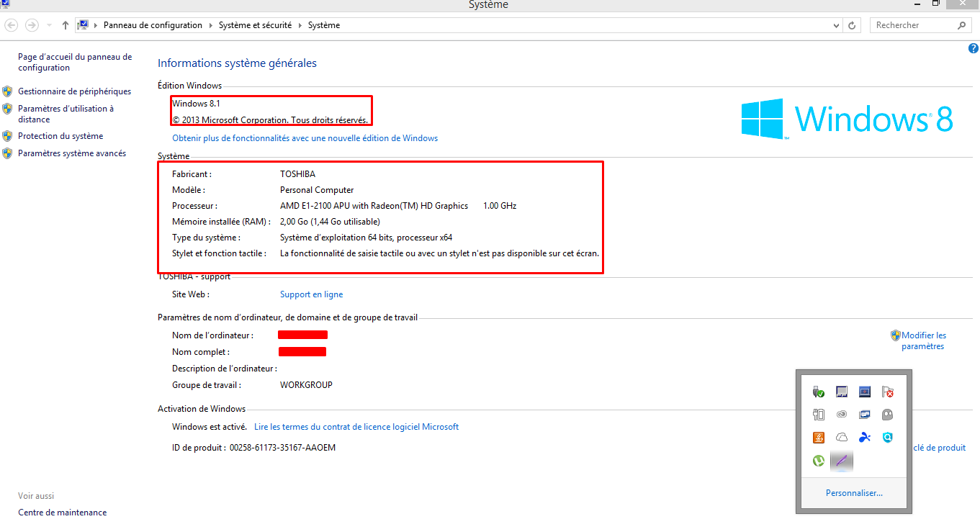The height and width of the screenshot is (519, 980).
Task: Click the computer icon in address bar
Action: [x=83, y=25]
